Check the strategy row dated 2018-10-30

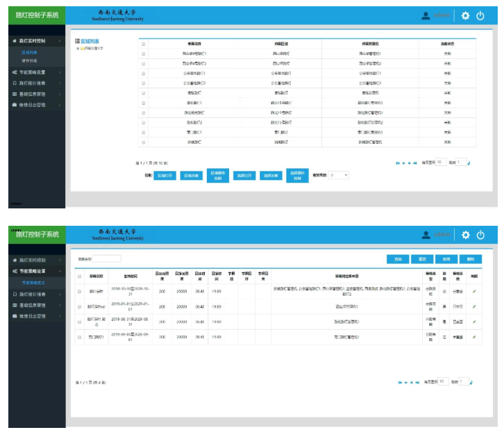pos(79,291)
